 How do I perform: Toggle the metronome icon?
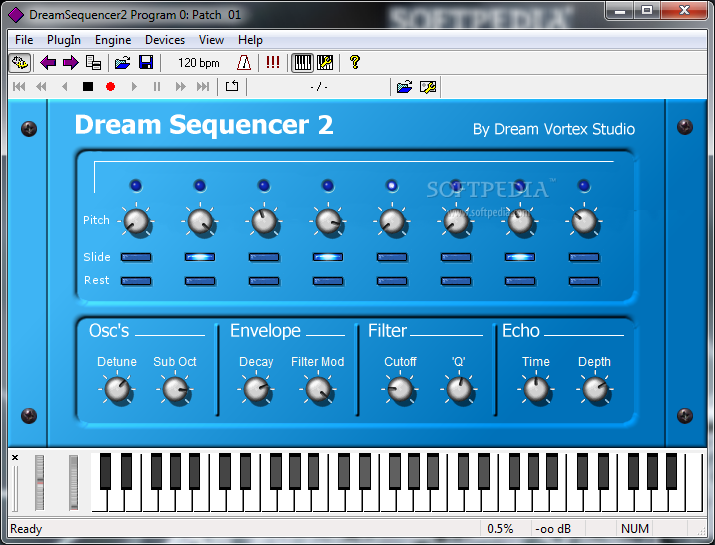pos(244,62)
